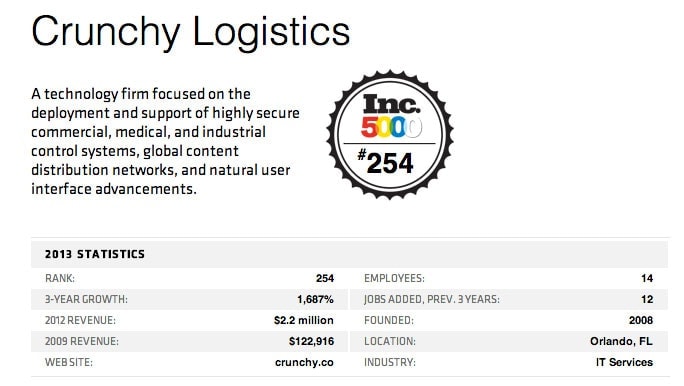The image size is (684, 386).
Task: Click the company description paragraph
Action: 165,141
